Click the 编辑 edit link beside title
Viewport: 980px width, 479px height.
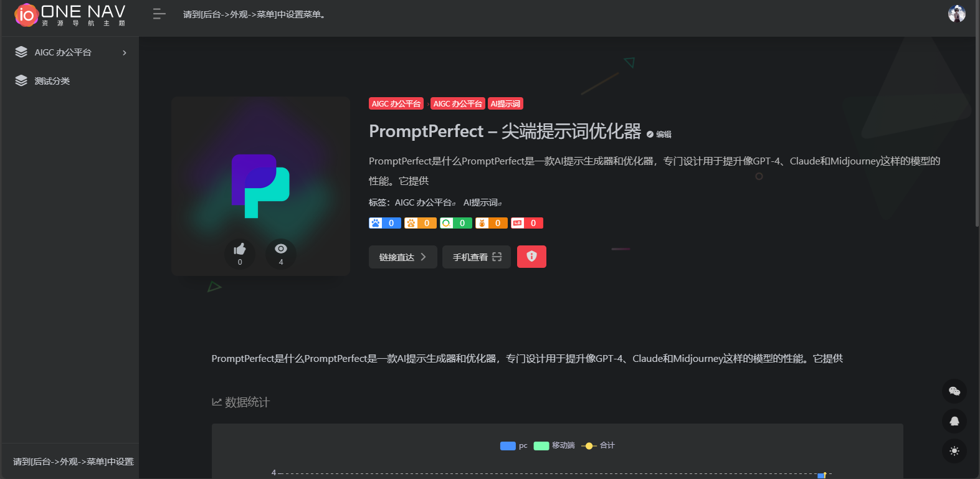pos(659,134)
